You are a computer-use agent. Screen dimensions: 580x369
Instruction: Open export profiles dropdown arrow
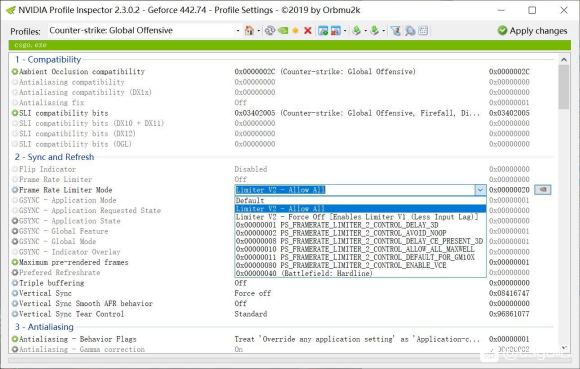[365, 31]
